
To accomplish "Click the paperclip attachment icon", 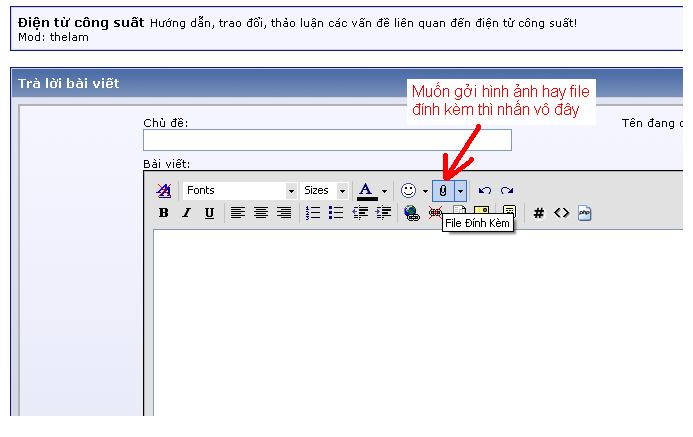I will [x=443, y=191].
